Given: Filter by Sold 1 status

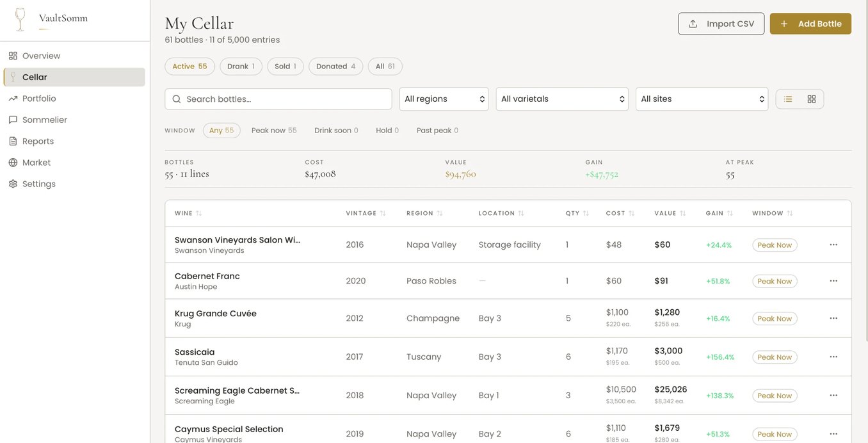Looking at the screenshot, I should click(x=285, y=67).
